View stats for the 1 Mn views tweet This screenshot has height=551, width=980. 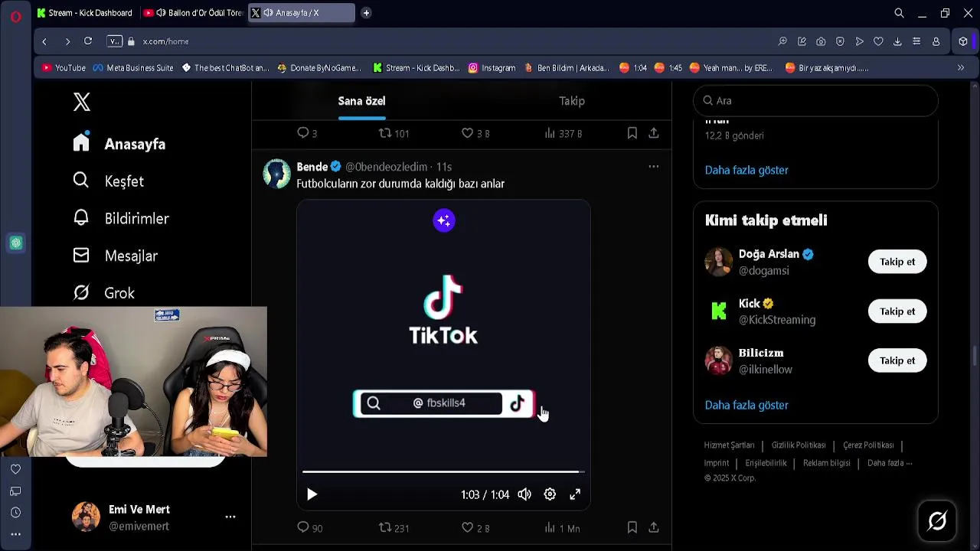562,528
